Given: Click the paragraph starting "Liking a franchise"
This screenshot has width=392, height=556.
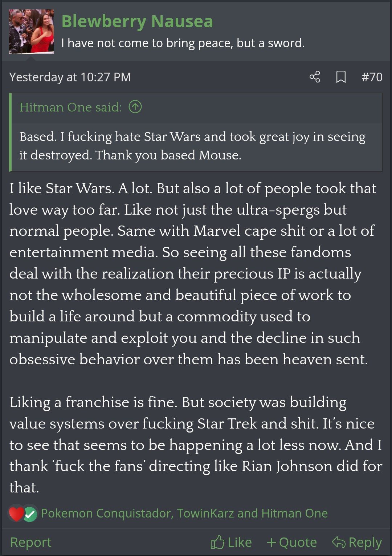Looking at the screenshot, I should [x=196, y=445].
